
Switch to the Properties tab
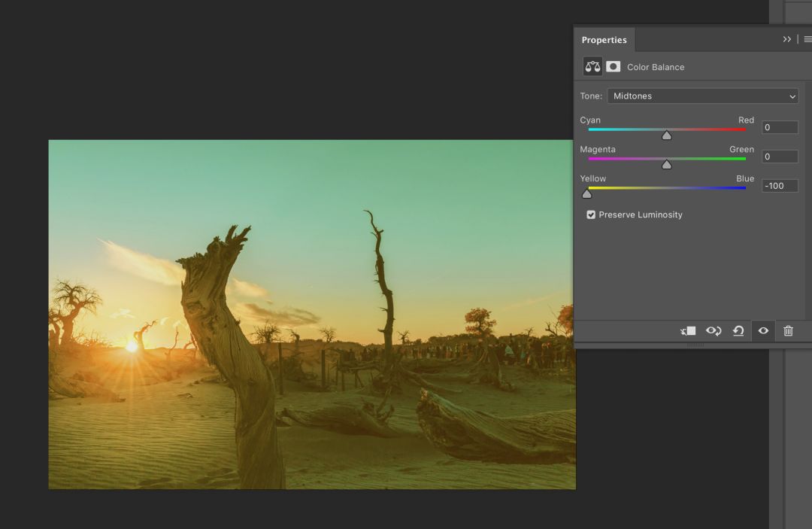point(604,40)
